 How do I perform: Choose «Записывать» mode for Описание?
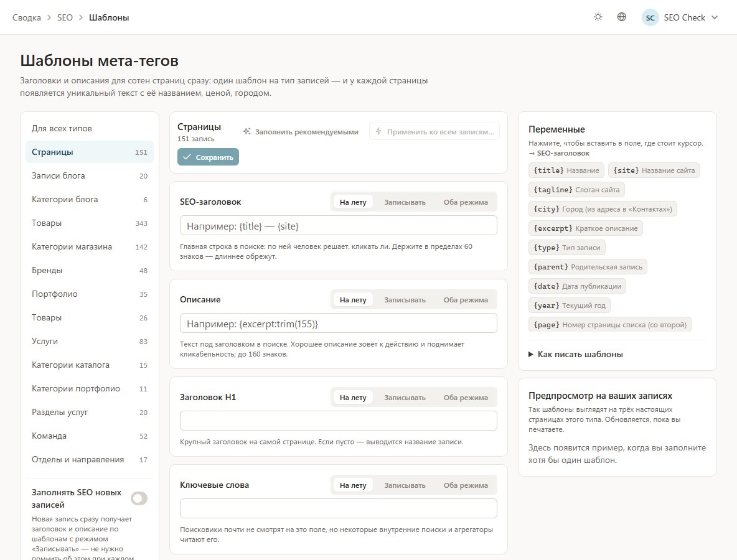pyautogui.click(x=405, y=300)
